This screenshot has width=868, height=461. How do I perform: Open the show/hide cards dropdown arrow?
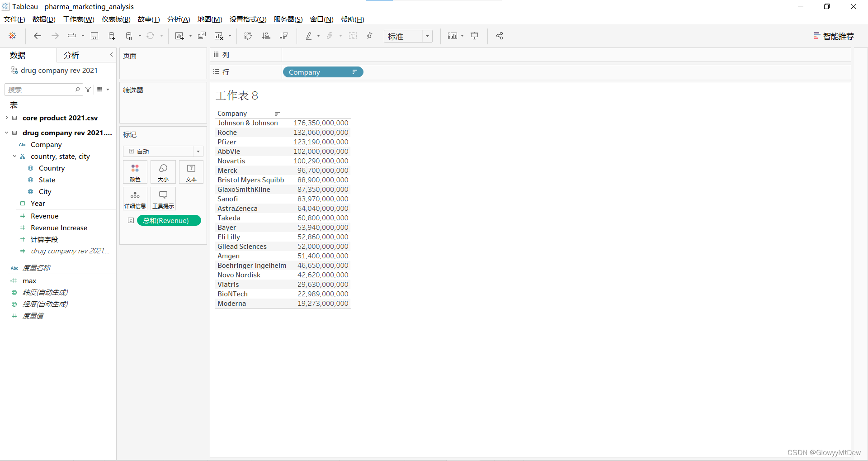[462, 36]
